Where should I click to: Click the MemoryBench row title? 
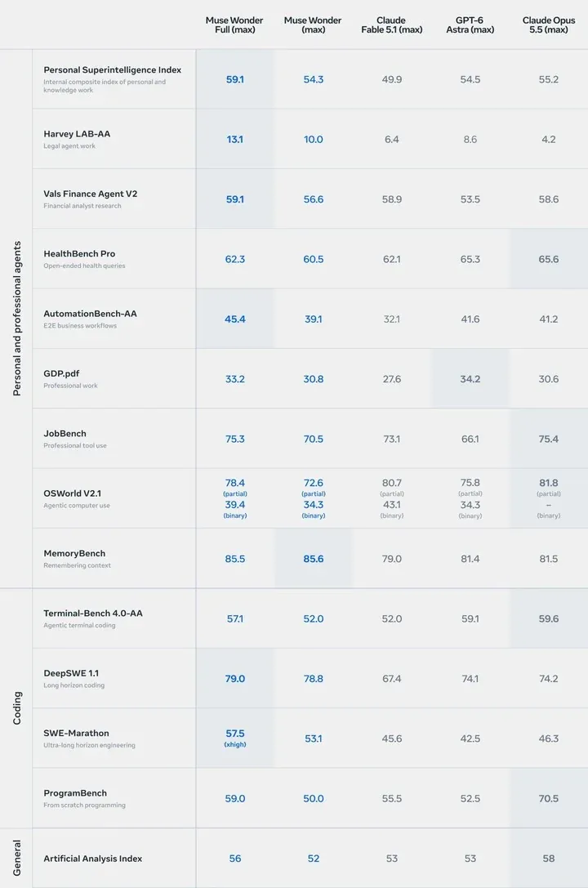pos(74,553)
